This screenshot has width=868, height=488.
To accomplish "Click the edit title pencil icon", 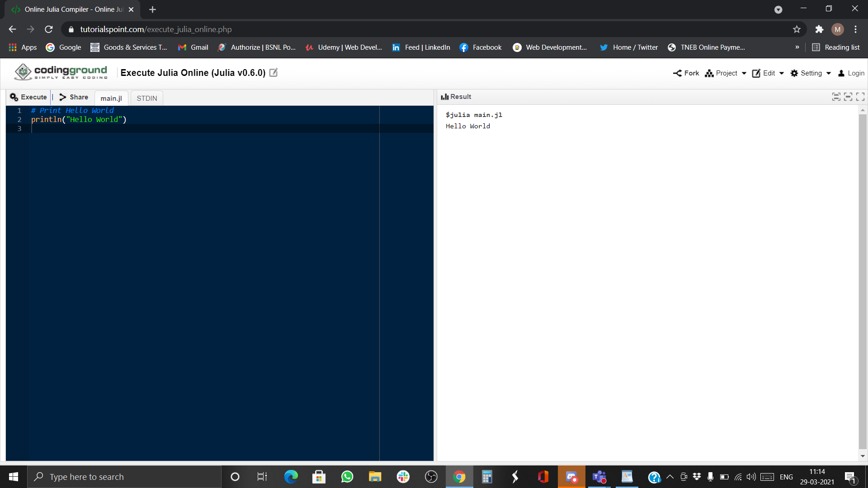I will click(274, 73).
